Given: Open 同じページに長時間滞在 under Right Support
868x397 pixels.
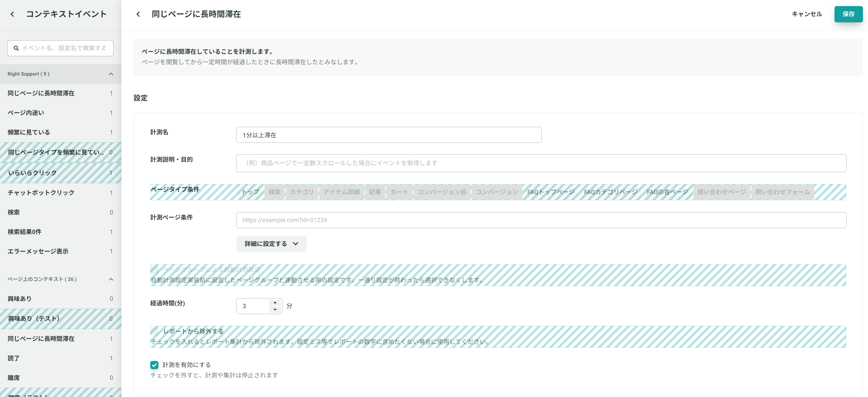Looking at the screenshot, I should click(x=61, y=93).
